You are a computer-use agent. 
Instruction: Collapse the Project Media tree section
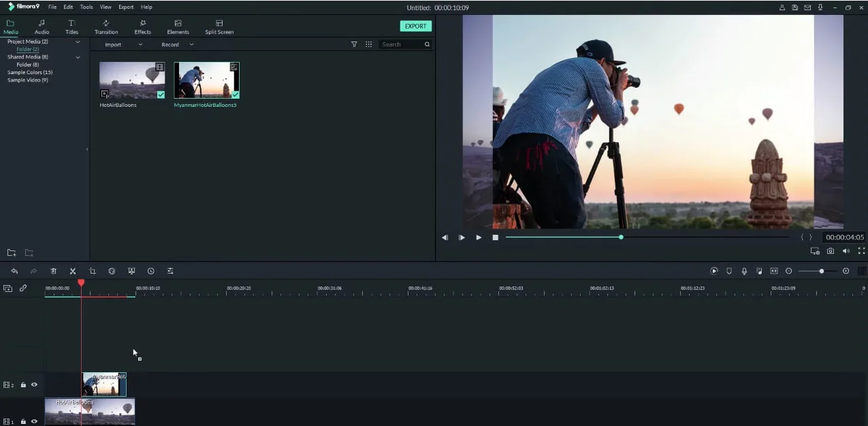tap(78, 42)
